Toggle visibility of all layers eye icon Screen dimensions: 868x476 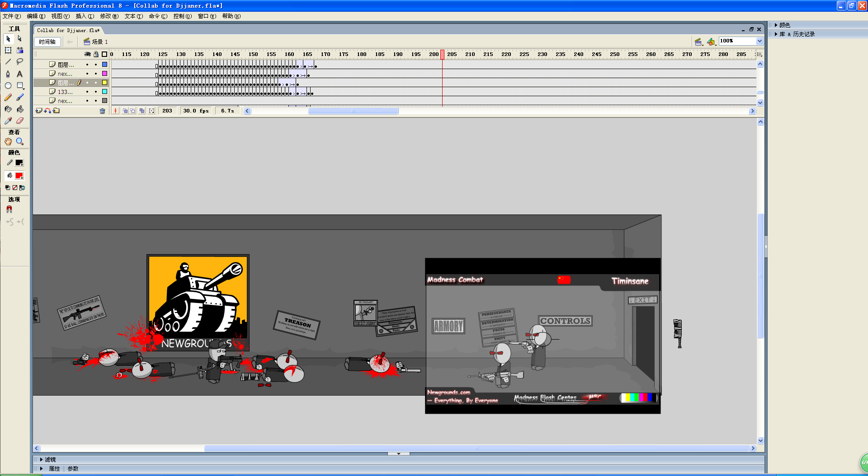click(x=87, y=54)
